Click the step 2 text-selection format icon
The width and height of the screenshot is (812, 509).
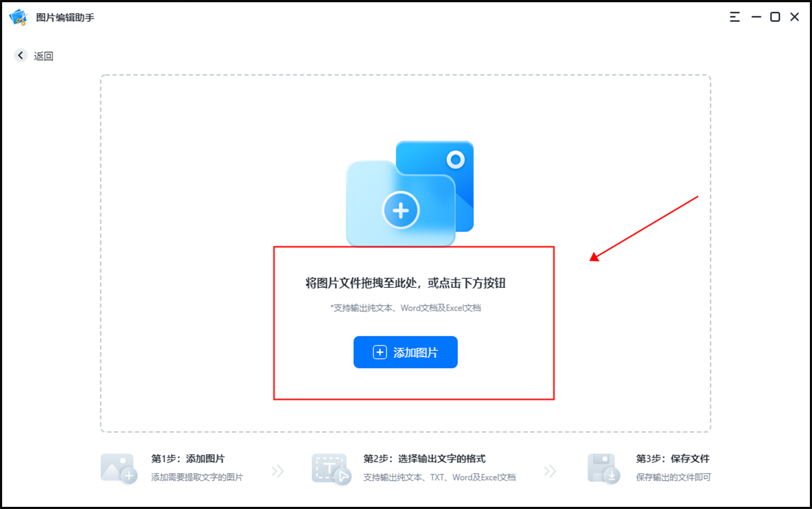[x=332, y=469]
